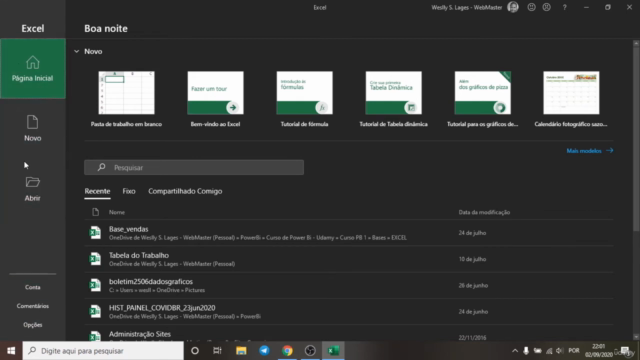
Task: Switch to Compartilhado Comigo tab
Action: tap(185, 191)
